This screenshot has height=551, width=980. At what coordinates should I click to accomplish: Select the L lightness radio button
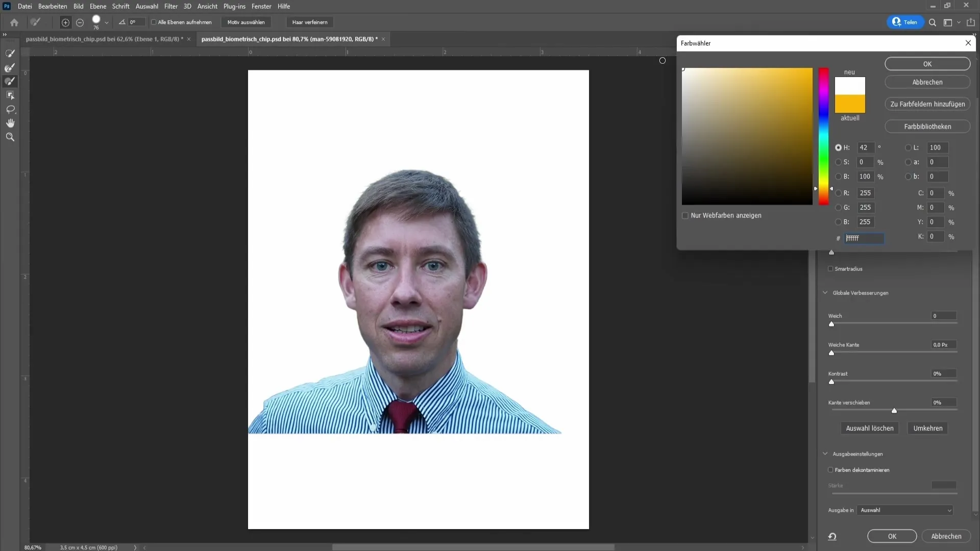tap(908, 147)
